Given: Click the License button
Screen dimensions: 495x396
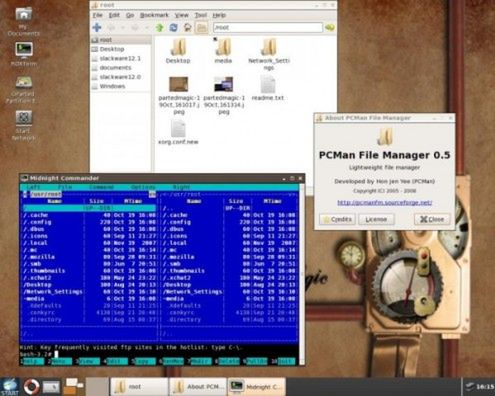Looking at the screenshot, I should [x=376, y=219].
